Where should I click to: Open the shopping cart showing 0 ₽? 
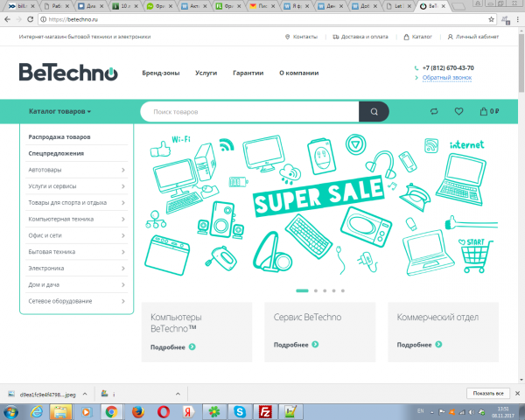(489, 111)
